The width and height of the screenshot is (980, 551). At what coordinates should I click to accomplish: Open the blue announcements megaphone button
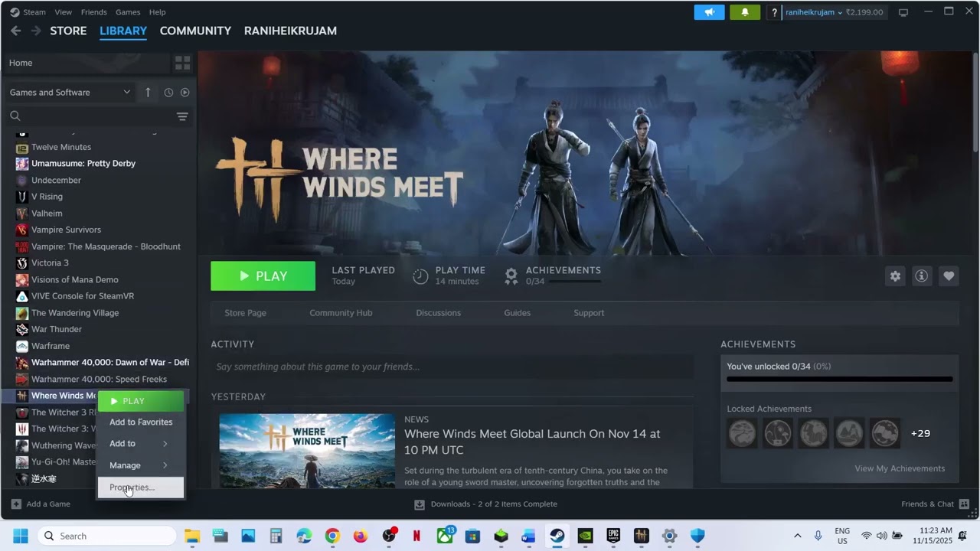click(709, 12)
